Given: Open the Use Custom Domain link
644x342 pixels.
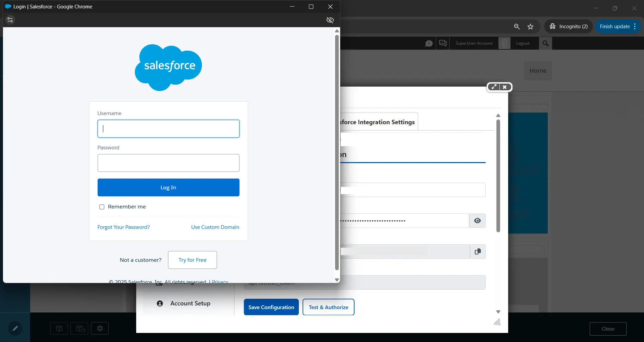Looking at the screenshot, I should pyautogui.click(x=215, y=227).
